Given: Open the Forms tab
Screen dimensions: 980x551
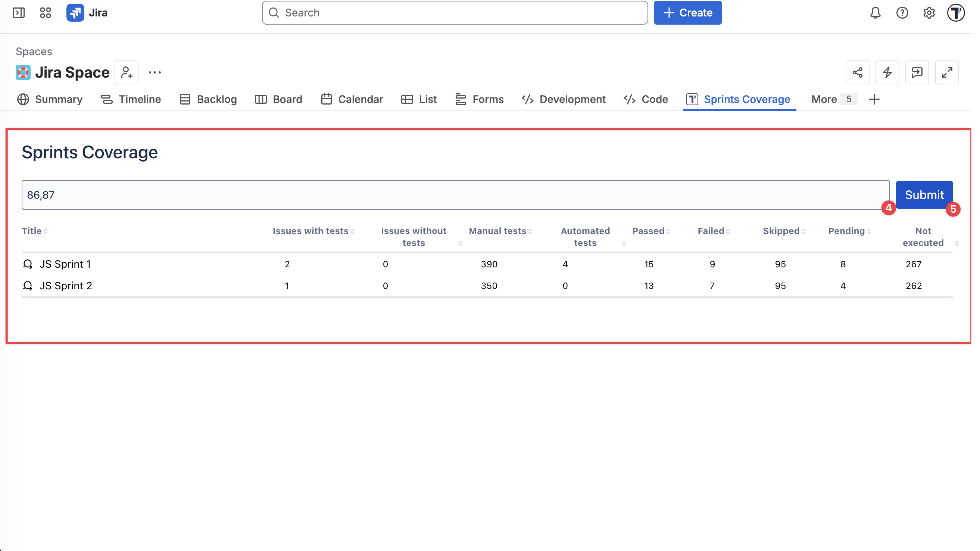Looking at the screenshot, I should [x=479, y=99].
